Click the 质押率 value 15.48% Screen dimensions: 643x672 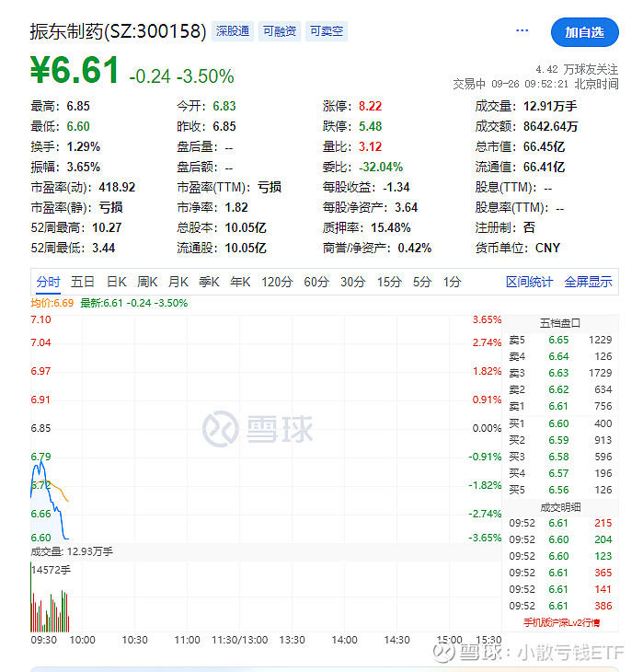pyautogui.click(x=391, y=227)
